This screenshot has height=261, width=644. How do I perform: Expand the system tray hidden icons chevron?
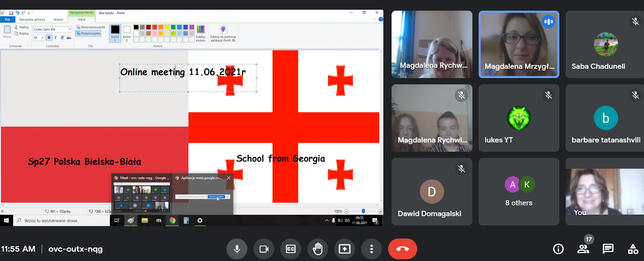click(x=327, y=220)
